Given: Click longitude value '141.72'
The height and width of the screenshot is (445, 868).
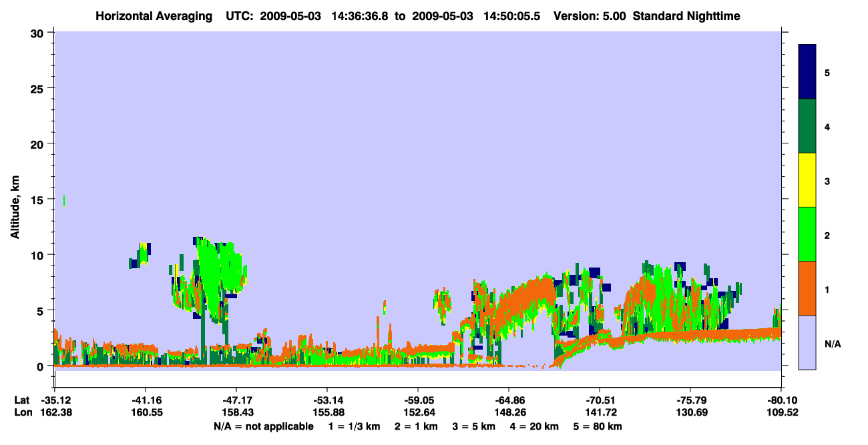Looking at the screenshot, I should point(600,413).
